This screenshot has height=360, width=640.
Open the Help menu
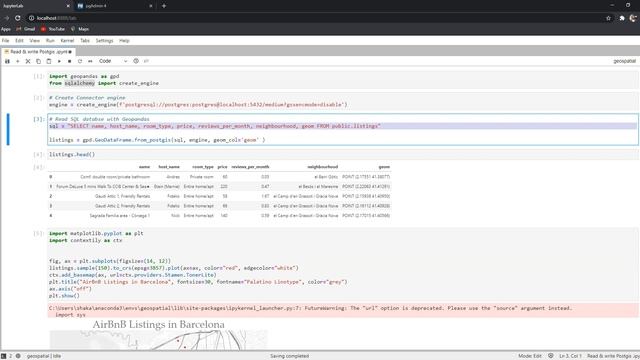(x=124, y=41)
